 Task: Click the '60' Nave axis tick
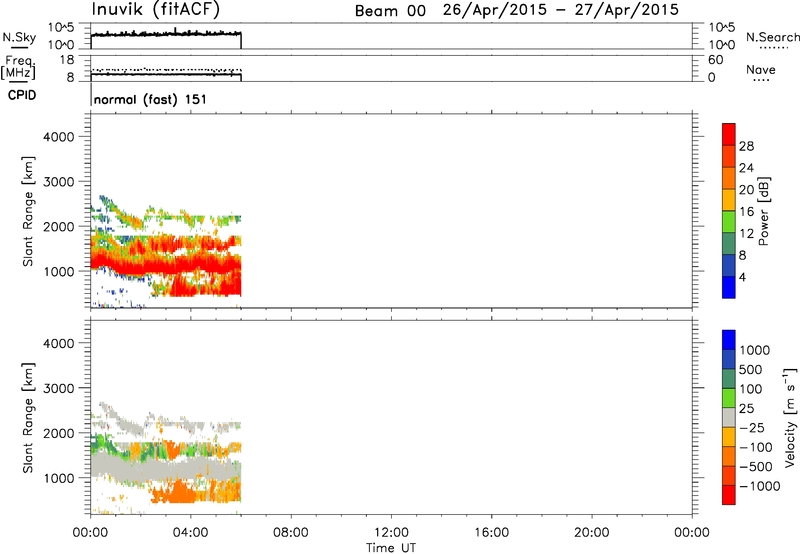tap(715, 60)
